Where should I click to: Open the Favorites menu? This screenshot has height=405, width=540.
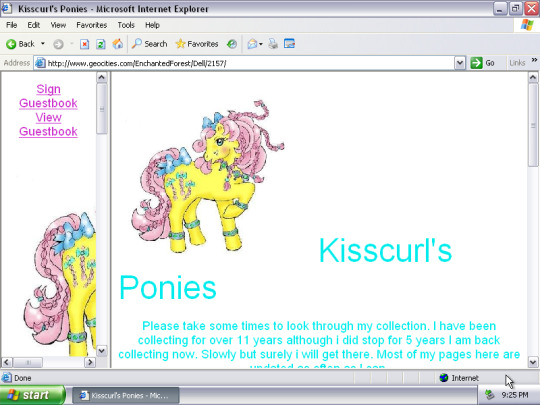tap(91, 25)
